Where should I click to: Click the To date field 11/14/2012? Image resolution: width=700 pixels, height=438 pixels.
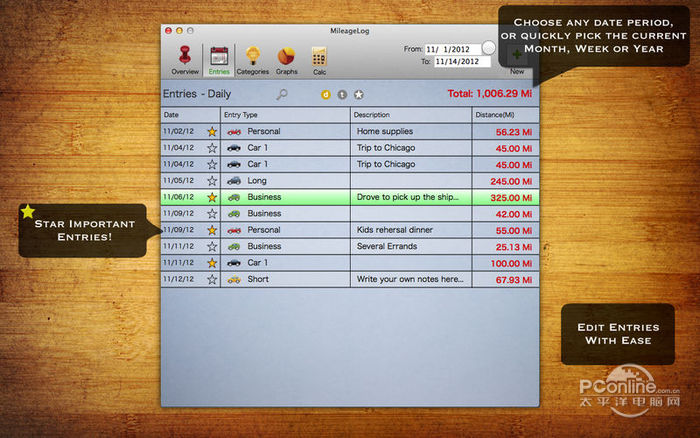[462, 62]
